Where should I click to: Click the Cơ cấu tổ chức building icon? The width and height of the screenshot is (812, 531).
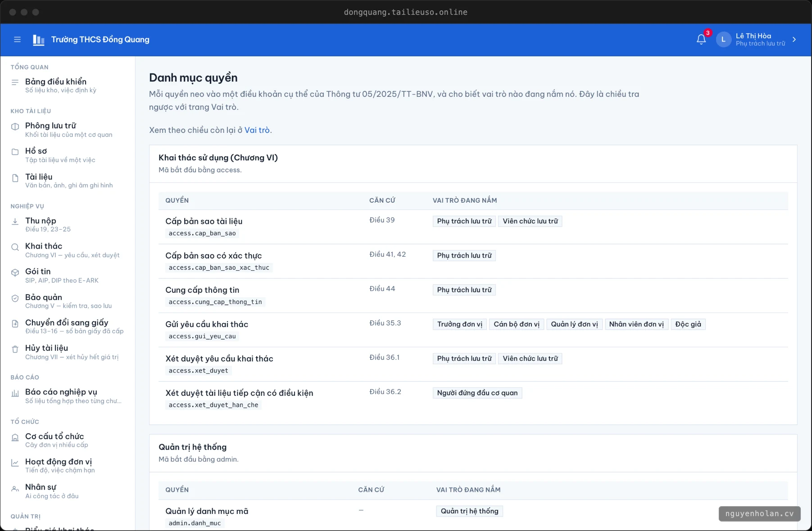coord(15,437)
